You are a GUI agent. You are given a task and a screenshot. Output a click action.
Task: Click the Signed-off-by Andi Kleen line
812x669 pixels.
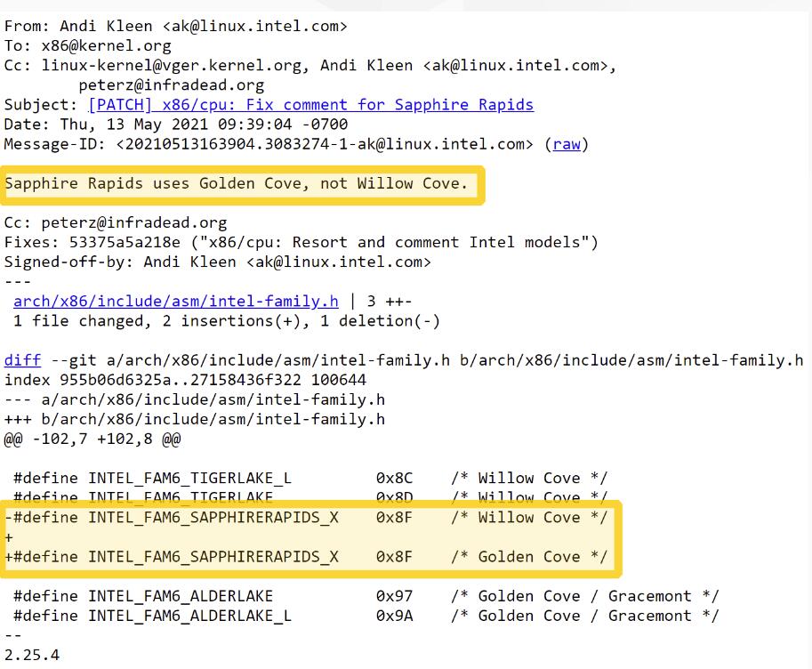click(218, 262)
